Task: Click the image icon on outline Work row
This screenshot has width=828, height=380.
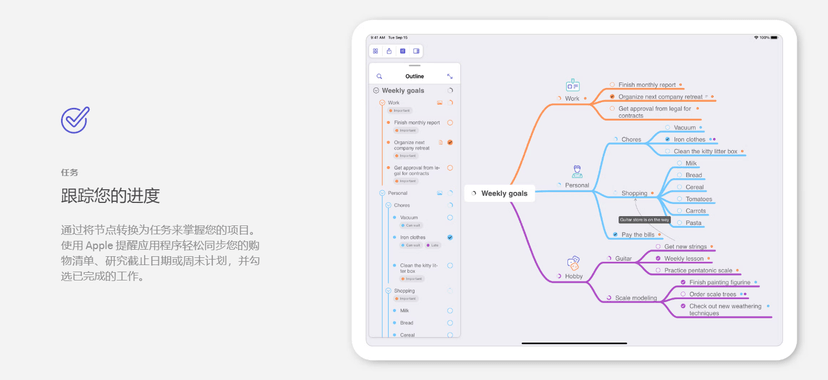Action: tap(439, 102)
